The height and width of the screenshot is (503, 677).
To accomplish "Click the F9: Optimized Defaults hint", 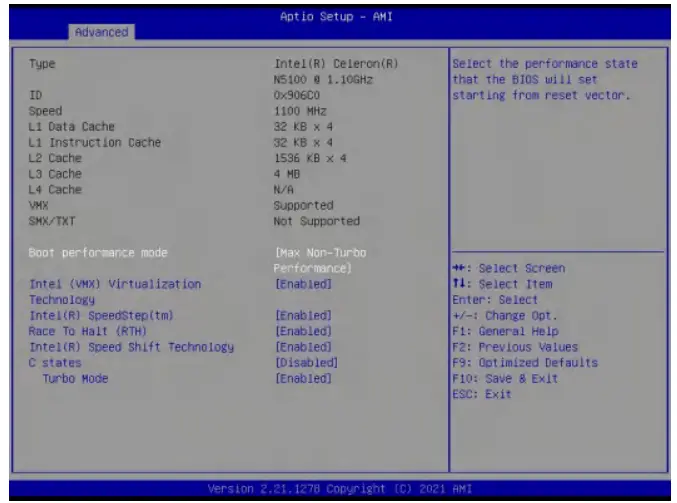I will 525,363.
